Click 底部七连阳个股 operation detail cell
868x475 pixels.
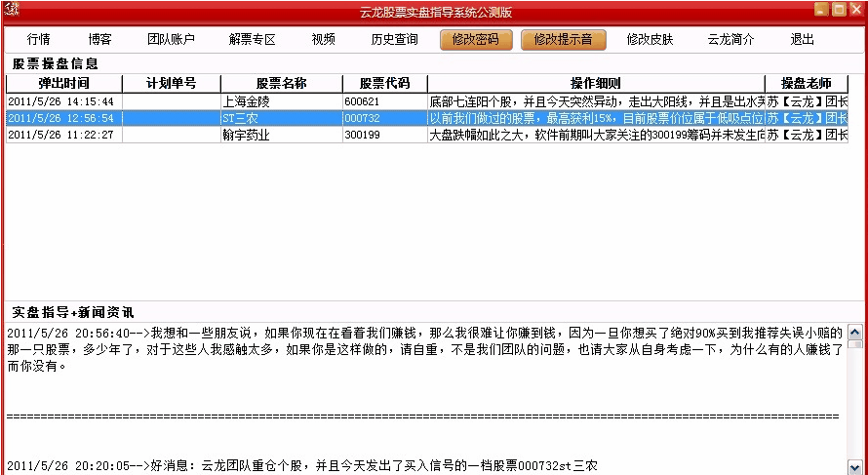pos(596,101)
